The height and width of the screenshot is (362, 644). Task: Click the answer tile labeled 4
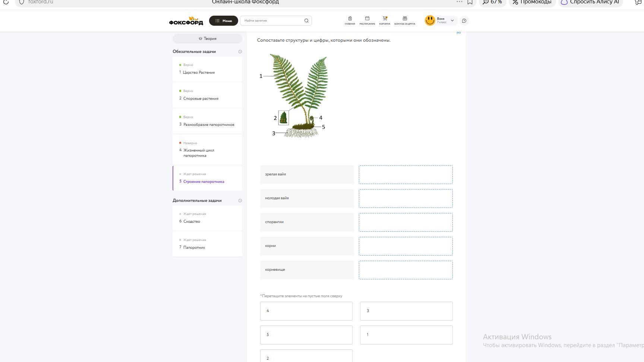click(306, 311)
